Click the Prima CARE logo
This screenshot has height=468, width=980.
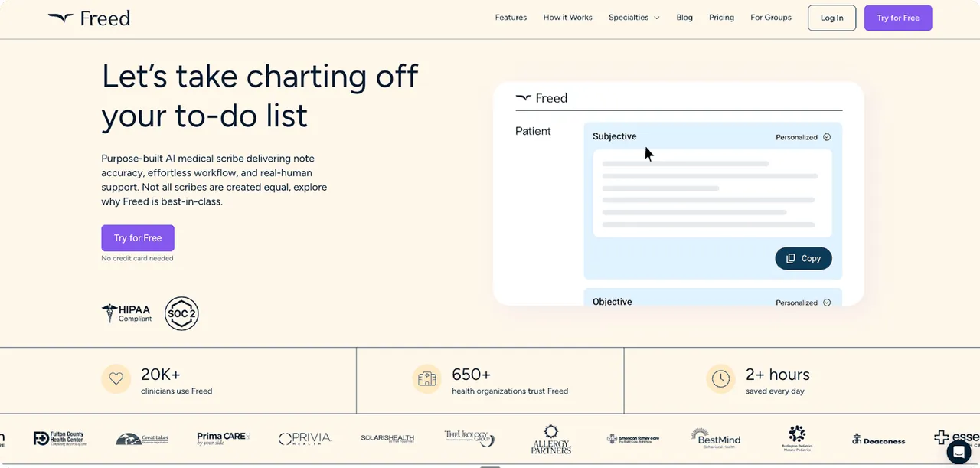(x=224, y=437)
